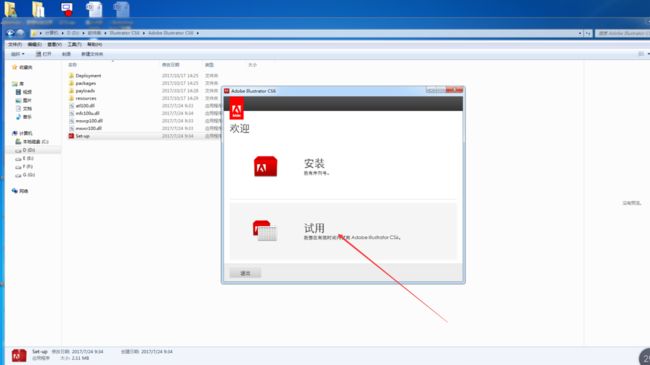Sort by the 修改日期 date column header
The height and width of the screenshot is (365, 650).
[x=171, y=65]
